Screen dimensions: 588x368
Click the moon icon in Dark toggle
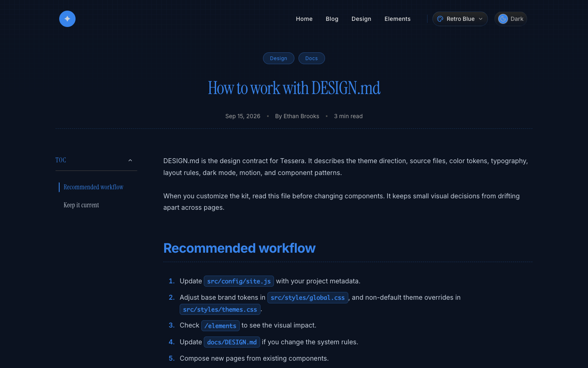click(503, 19)
